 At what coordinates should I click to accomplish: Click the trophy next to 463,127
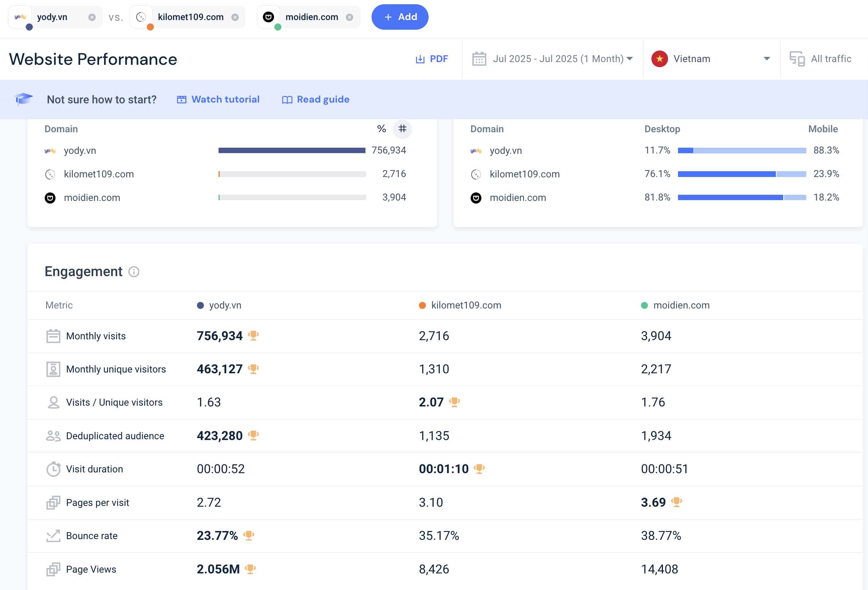(253, 369)
